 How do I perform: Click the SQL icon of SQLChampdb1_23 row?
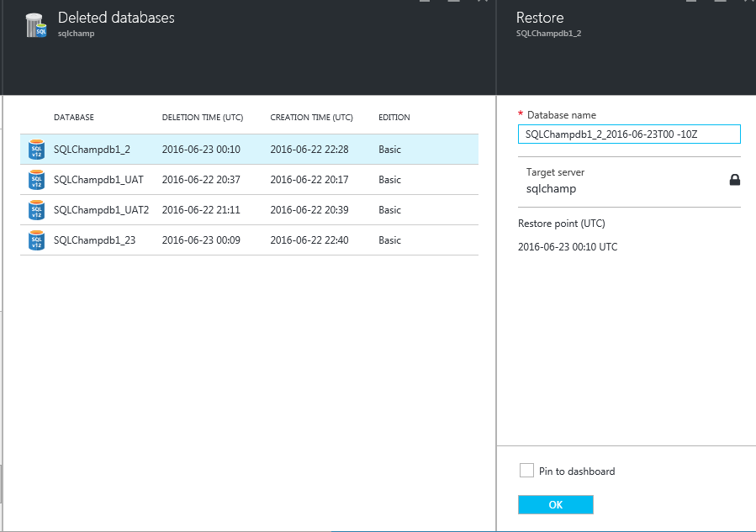point(37,240)
